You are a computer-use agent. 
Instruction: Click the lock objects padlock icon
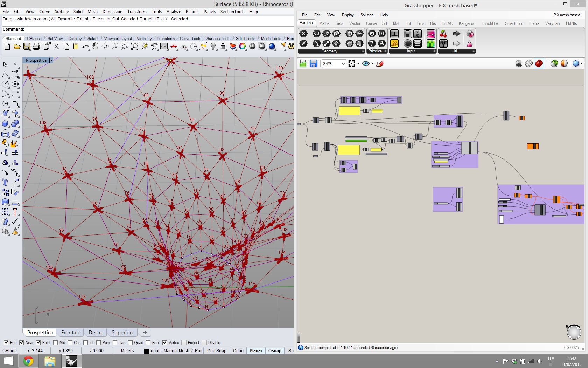[x=223, y=46]
